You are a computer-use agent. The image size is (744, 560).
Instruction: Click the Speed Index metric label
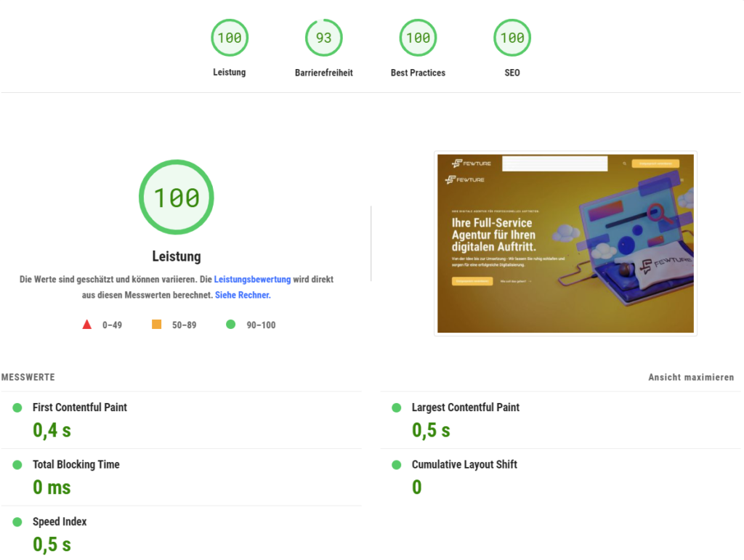(x=60, y=522)
